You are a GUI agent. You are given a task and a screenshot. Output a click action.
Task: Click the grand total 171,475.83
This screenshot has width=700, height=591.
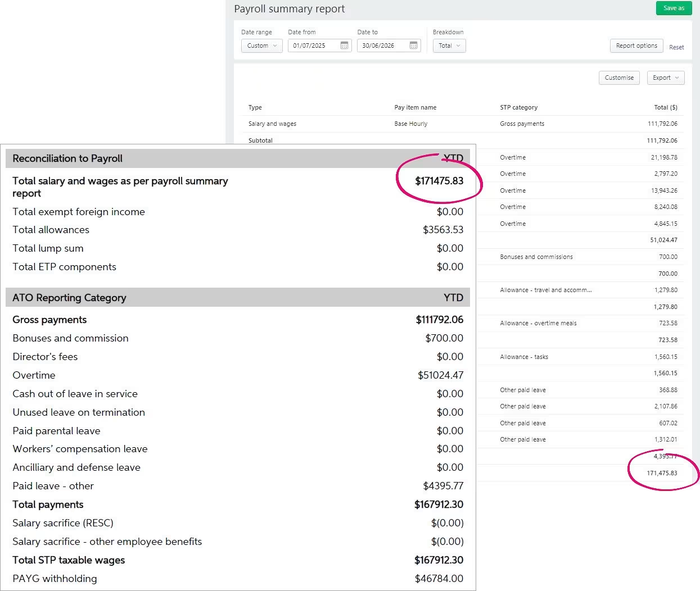[x=662, y=473]
